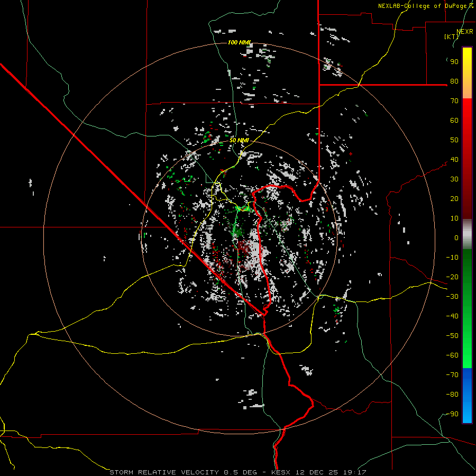Click the 19:17 timestamp in the footer
The width and height of the screenshot is (476, 476).
point(355,472)
